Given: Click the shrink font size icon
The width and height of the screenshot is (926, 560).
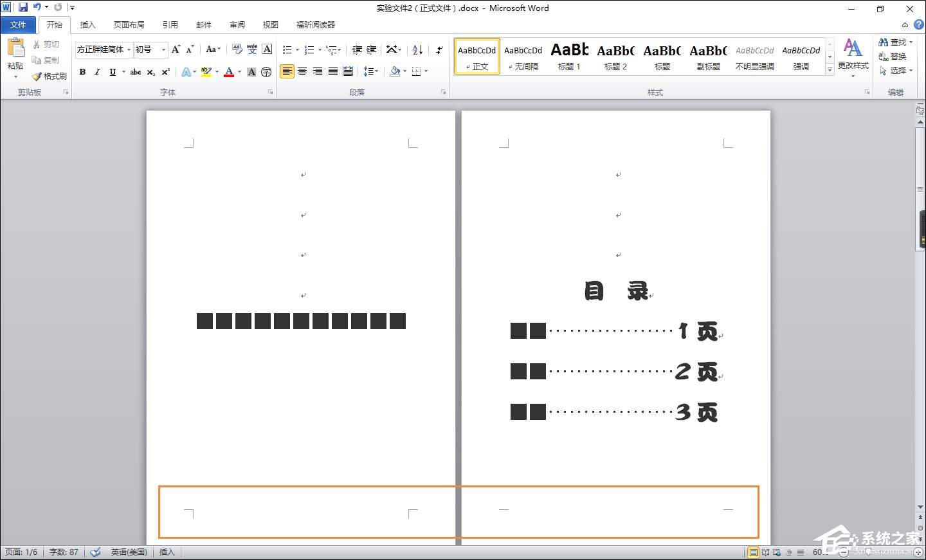Looking at the screenshot, I should coord(190,50).
